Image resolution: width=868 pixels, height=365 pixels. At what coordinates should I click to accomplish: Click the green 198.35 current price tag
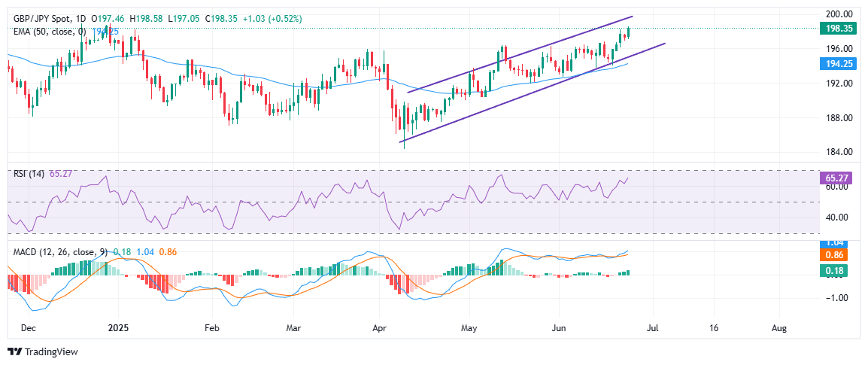(x=836, y=28)
